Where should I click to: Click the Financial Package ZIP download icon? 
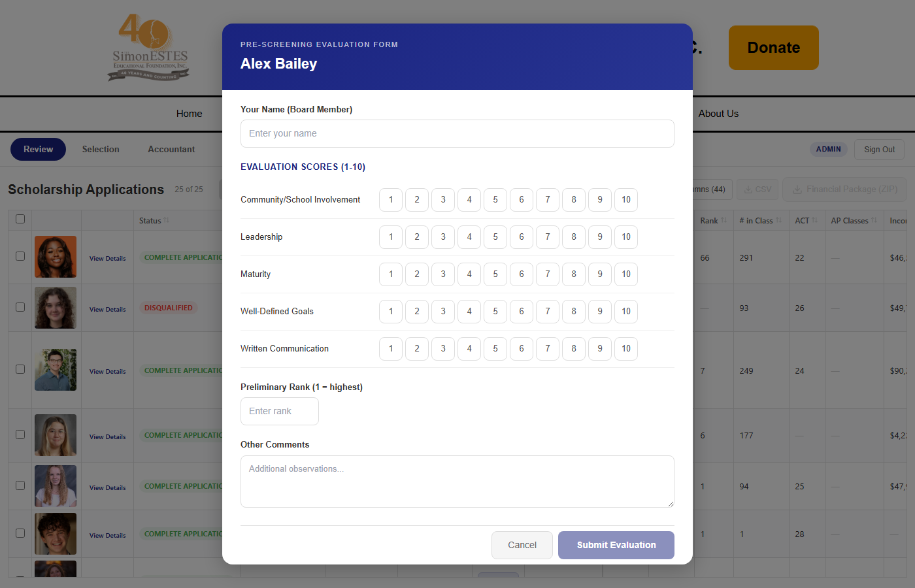(x=796, y=189)
